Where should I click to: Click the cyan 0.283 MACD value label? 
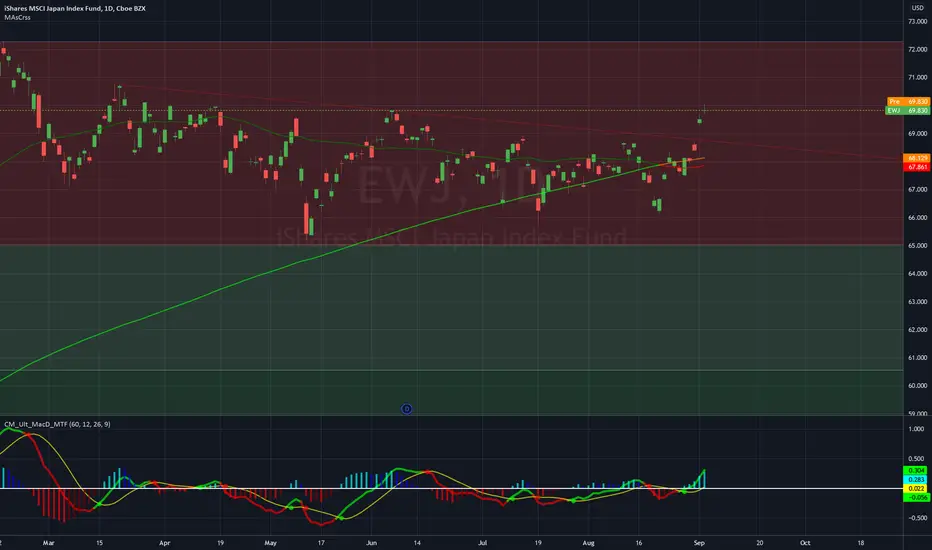(915, 479)
